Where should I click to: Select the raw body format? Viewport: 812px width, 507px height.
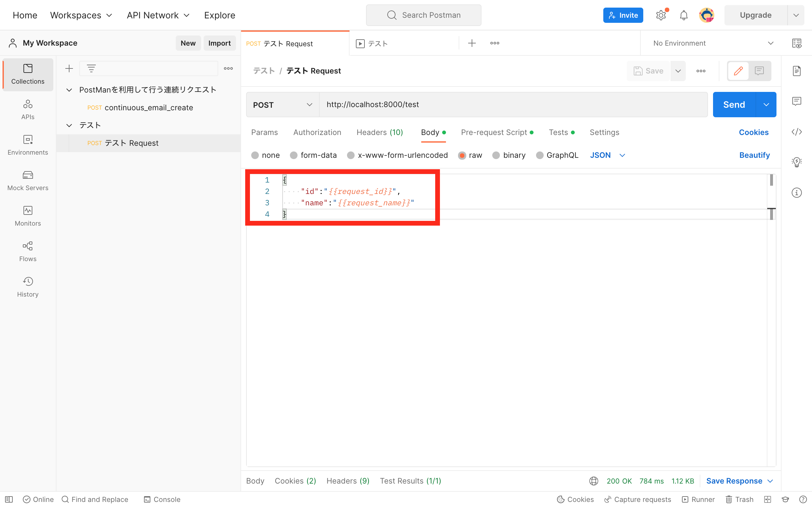[470, 155]
